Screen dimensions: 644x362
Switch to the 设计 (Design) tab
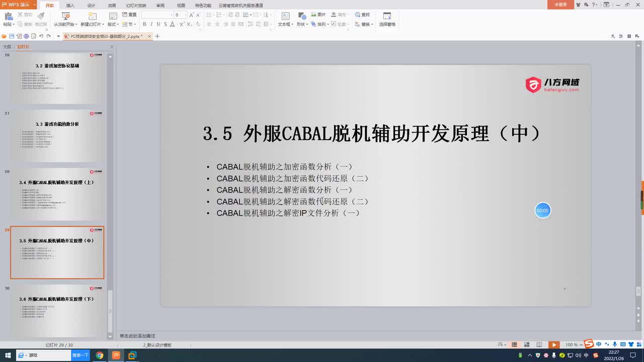(91, 6)
